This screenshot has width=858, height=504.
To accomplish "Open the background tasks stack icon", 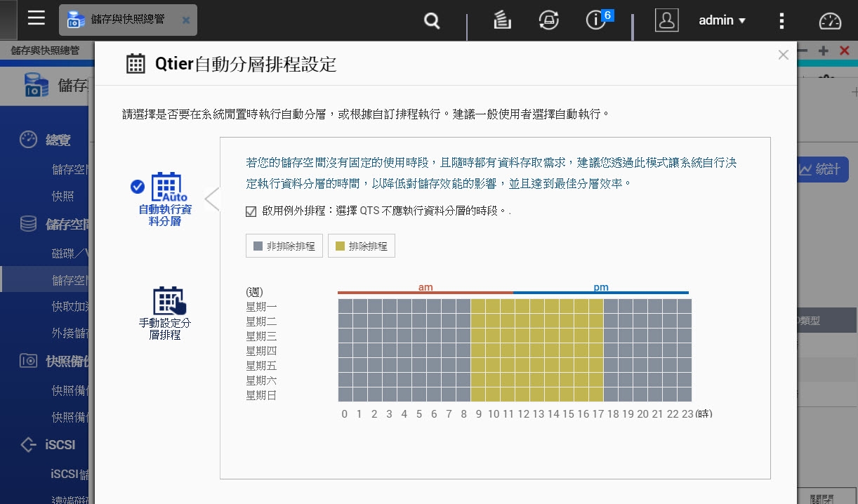I will click(502, 21).
